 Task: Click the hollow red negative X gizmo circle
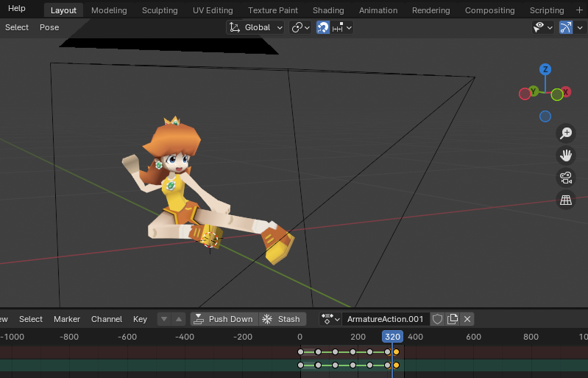click(525, 94)
